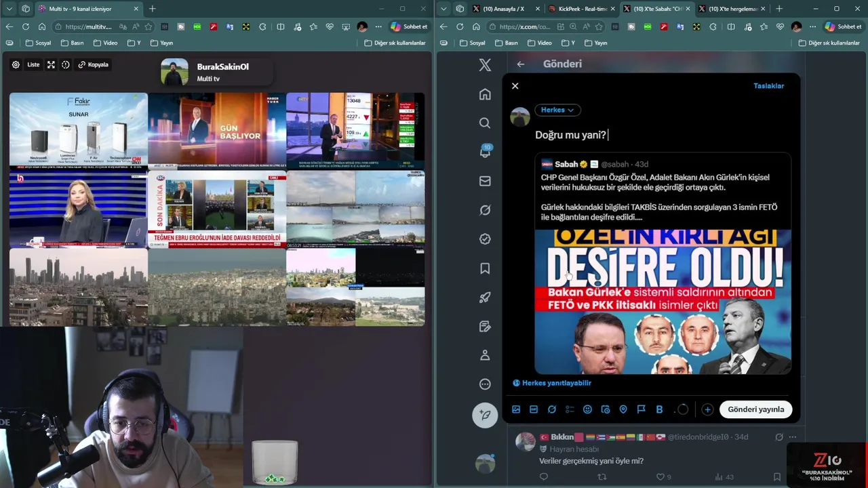Switch to X'te hergeleman tab
This screenshot has height=488, width=868.
(x=731, y=9)
